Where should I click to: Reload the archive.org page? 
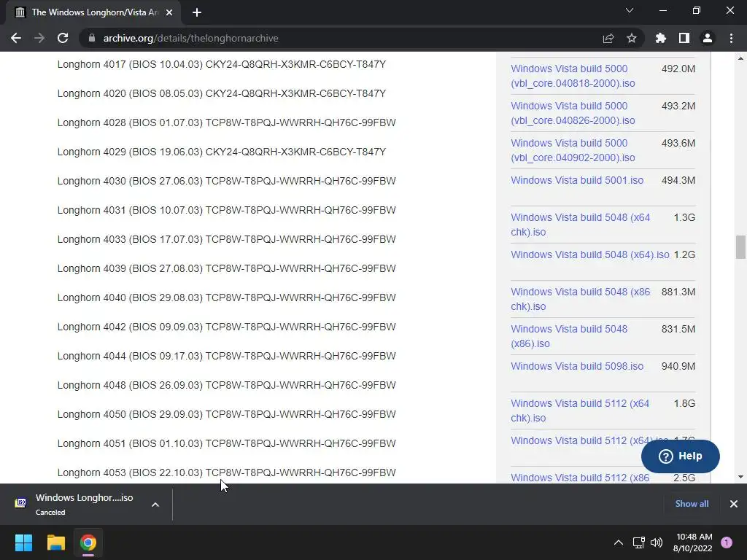click(63, 38)
